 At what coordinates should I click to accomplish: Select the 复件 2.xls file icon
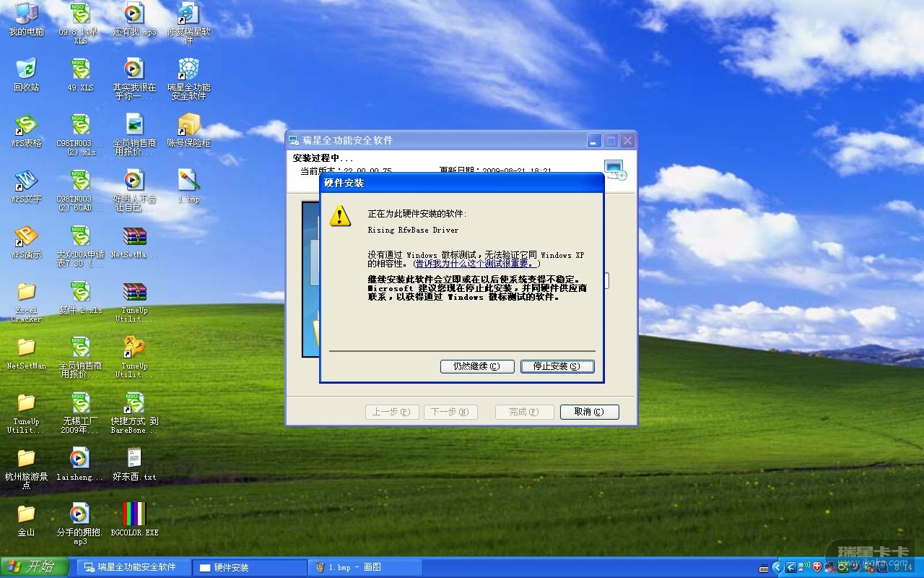[80, 298]
